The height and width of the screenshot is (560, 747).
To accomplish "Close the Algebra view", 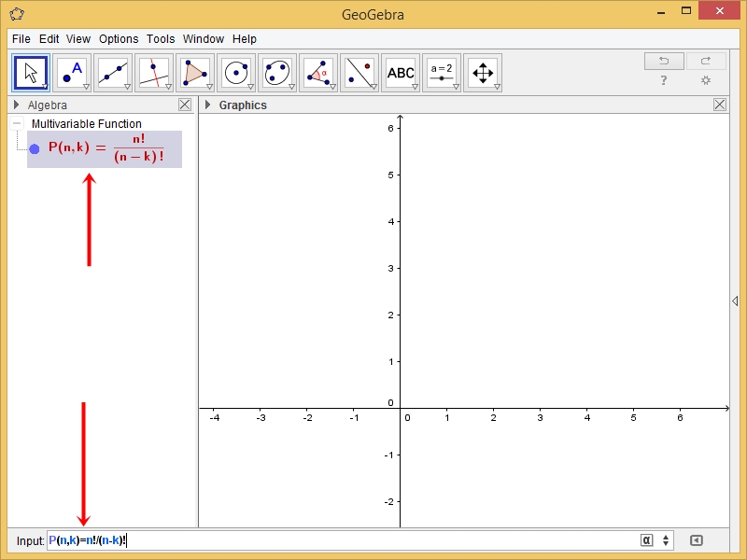I will tap(185, 105).
